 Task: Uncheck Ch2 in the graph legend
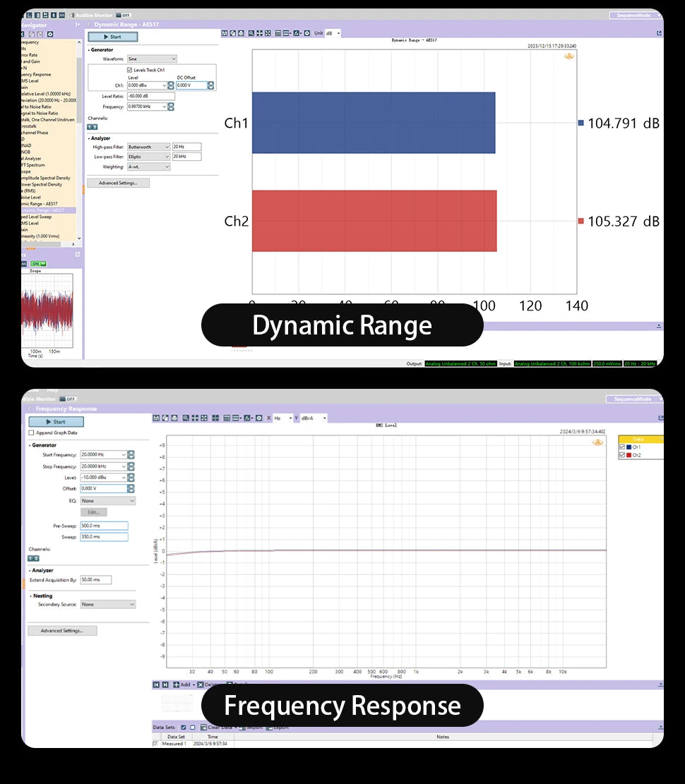click(x=622, y=455)
